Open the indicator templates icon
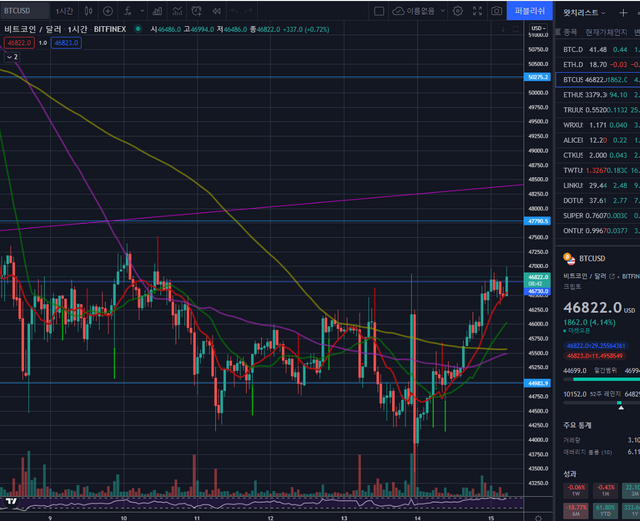Viewport: 640px width, 521px height. coord(177,11)
